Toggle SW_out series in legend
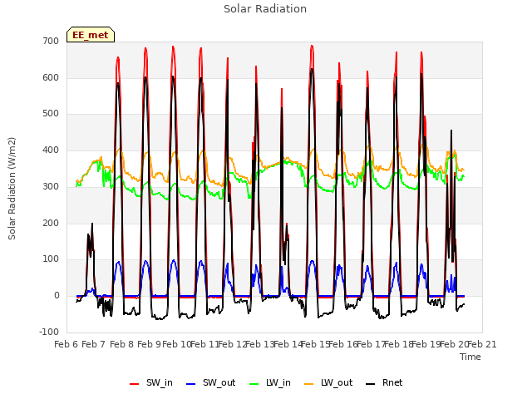 [x=210, y=382]
